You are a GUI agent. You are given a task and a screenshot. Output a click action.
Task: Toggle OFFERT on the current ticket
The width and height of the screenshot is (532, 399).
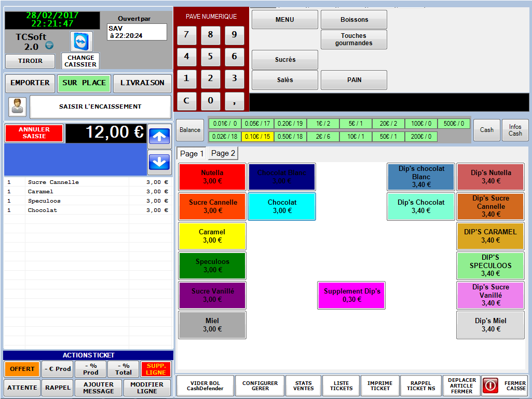tap(21, 369)
